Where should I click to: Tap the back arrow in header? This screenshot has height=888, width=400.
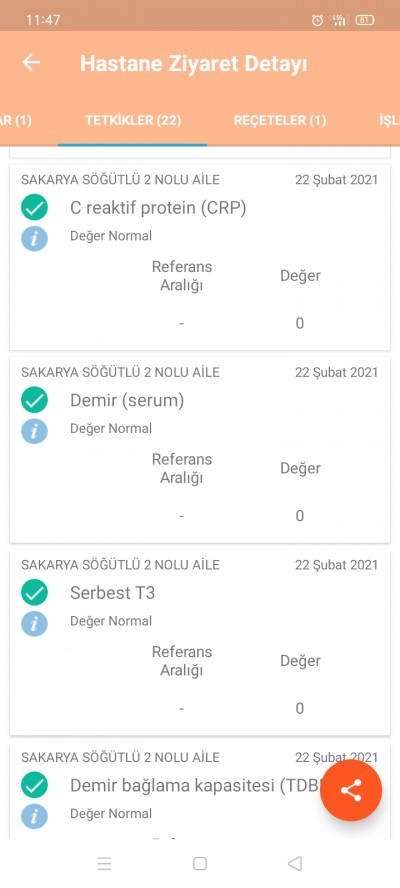pyautogui.click(x=31, y=62)
